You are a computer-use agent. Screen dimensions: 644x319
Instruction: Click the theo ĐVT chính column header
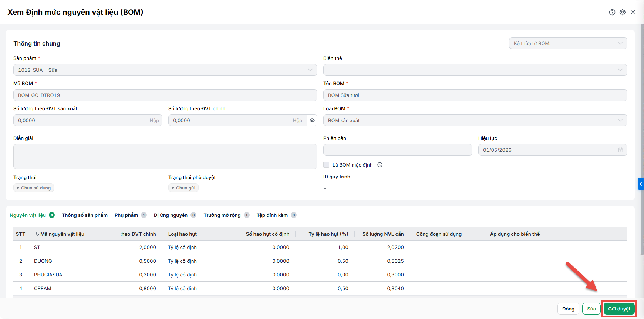[x=138, y=234]
